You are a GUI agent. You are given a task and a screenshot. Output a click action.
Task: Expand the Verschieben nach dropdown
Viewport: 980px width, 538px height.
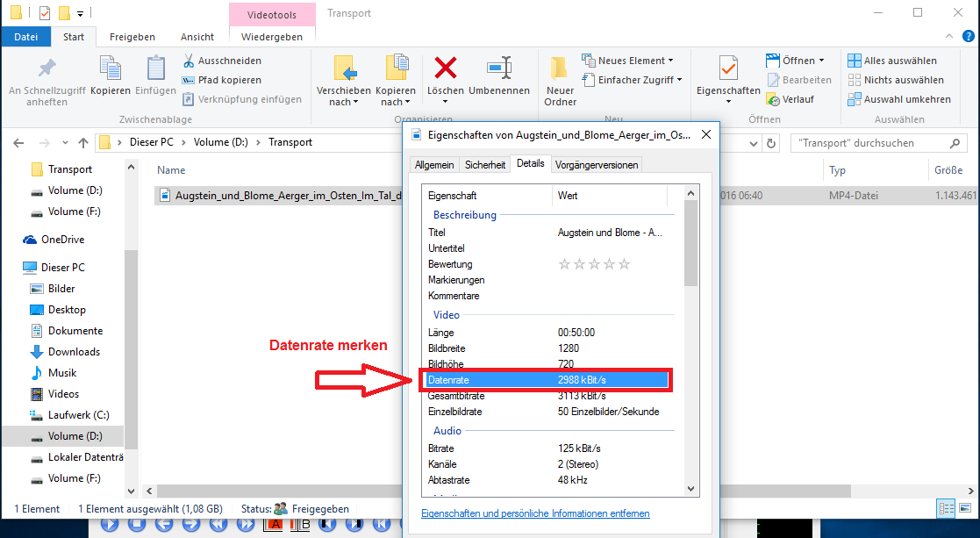click(343, 102)
